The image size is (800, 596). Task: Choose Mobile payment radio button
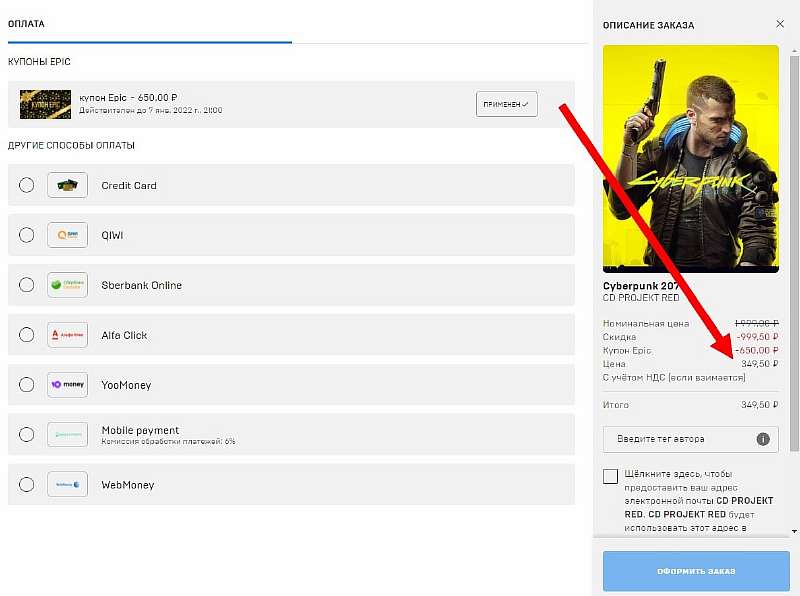[27, 434]
